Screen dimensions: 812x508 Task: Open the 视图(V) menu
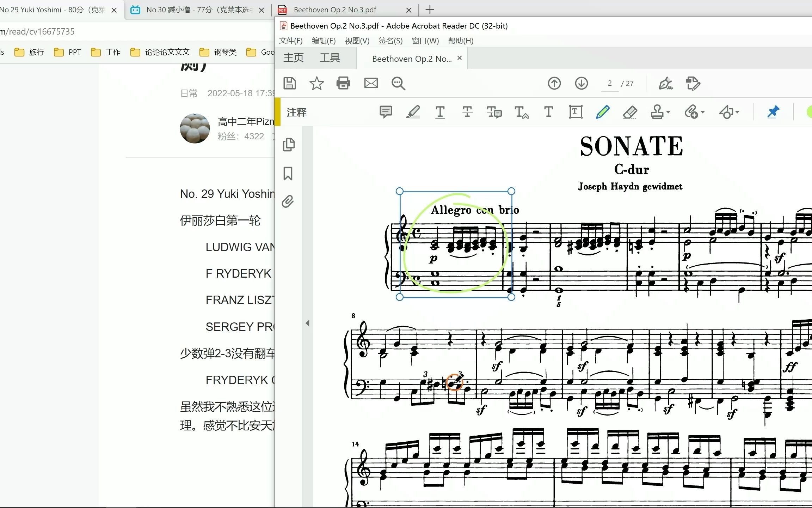(357, 41)
